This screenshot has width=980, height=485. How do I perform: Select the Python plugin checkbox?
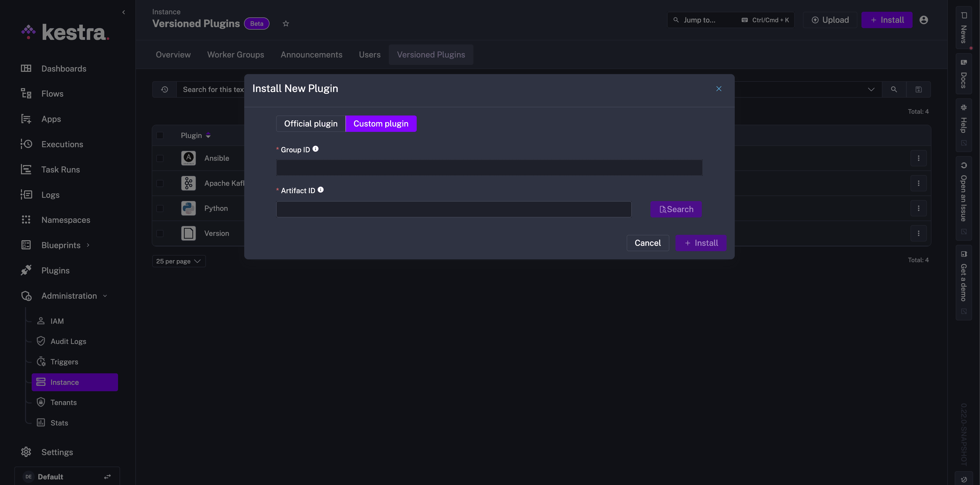(160, 209)
